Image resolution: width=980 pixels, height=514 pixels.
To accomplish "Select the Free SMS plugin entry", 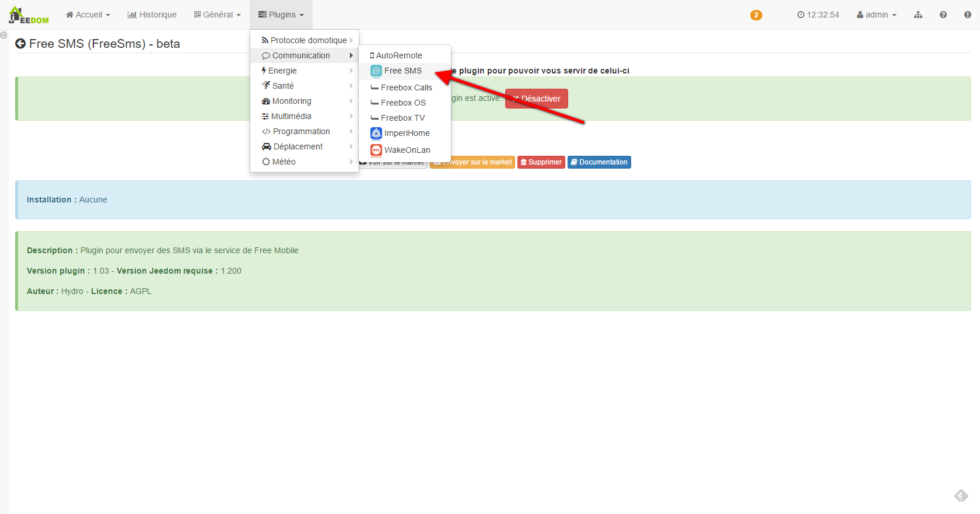I will point(405,71).
